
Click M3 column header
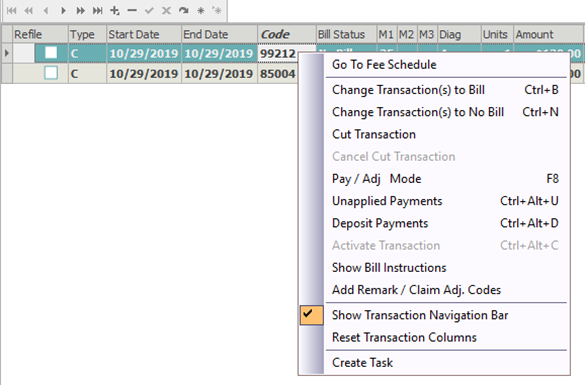[427, 34]
